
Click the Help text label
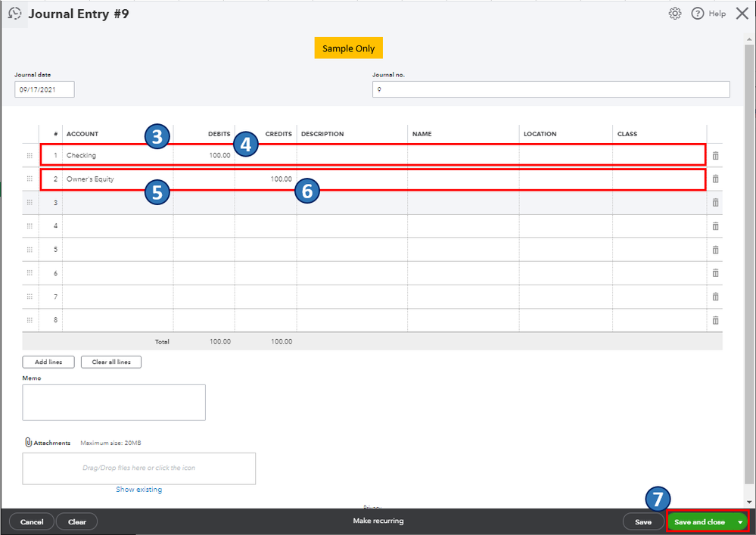717,14
